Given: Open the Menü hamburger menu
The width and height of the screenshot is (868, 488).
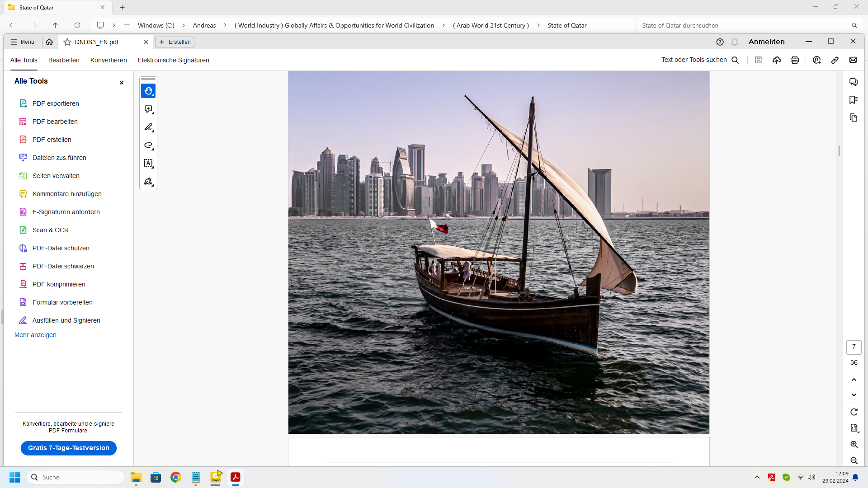Looking at the screenshot, I should pos(23,42).
